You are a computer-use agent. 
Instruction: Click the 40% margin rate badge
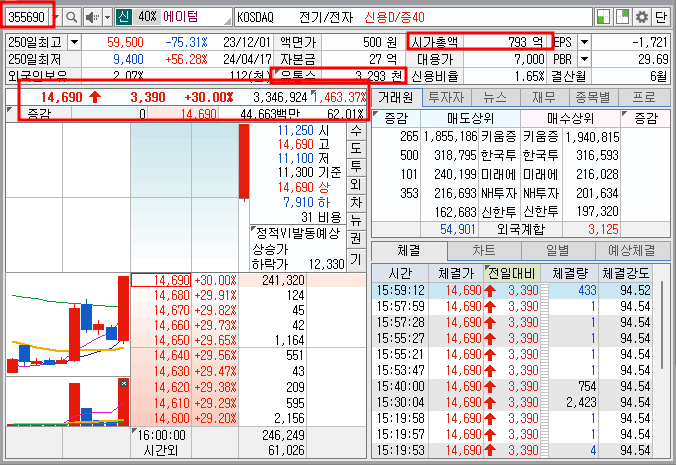tap(147, 17)
